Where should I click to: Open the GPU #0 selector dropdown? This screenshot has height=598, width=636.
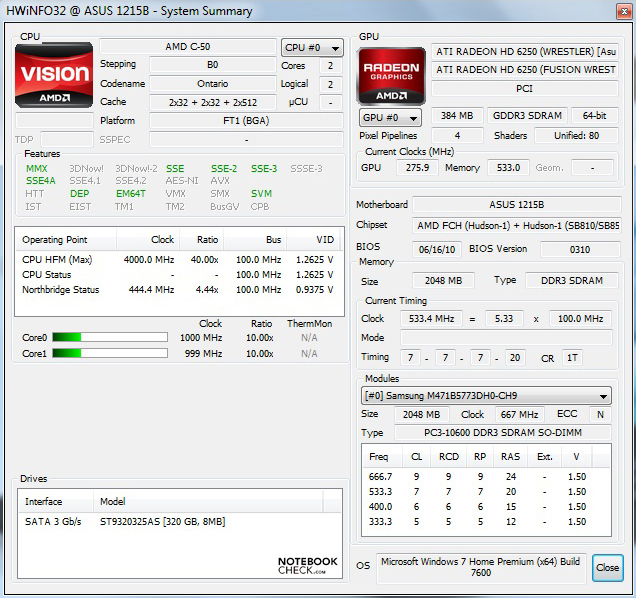[x=390, y=118]
